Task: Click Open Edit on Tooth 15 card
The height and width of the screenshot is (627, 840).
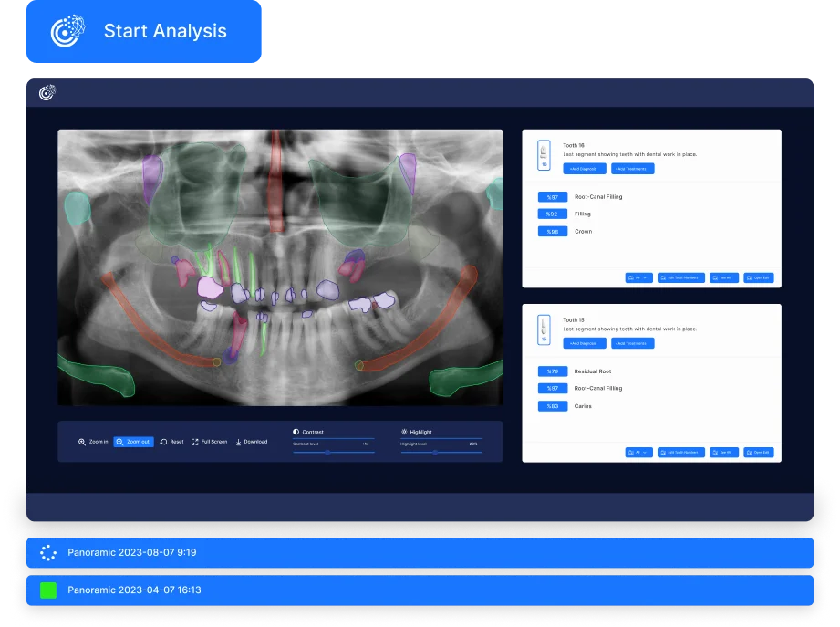Action: [759, 453]
